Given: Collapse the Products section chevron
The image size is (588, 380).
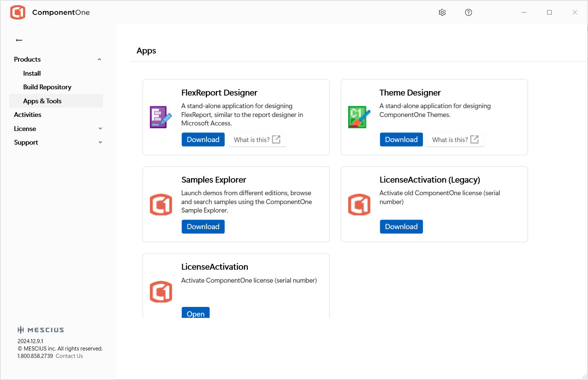Looking at the screenshot, I should pyautogui.click(x=99, y=59).
